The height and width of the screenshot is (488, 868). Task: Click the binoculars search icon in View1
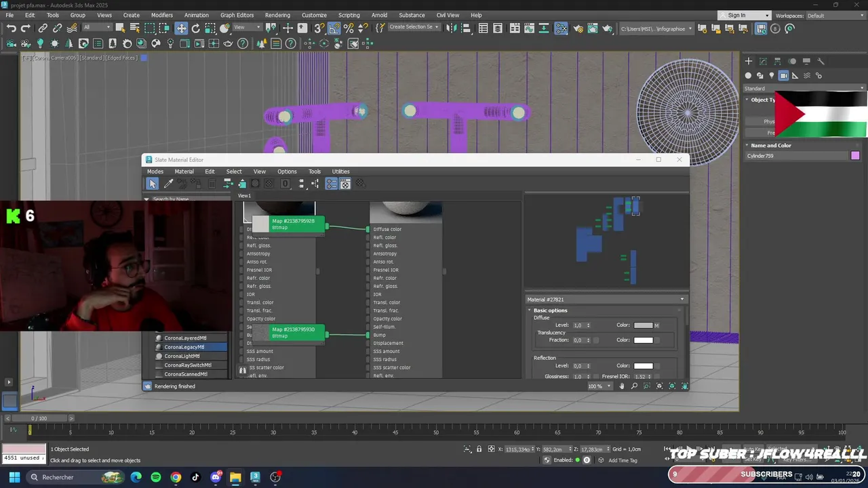pos(242,370)
